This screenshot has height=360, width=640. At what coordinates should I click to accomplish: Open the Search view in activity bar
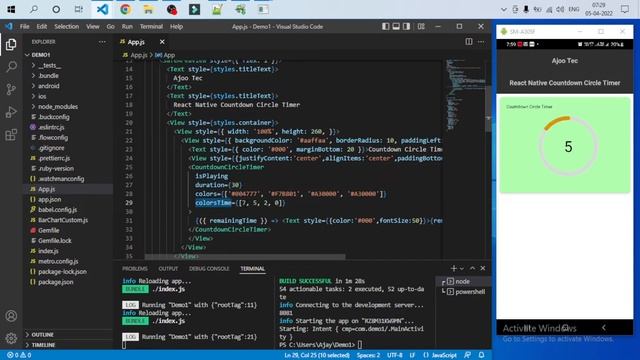point(11,67)
